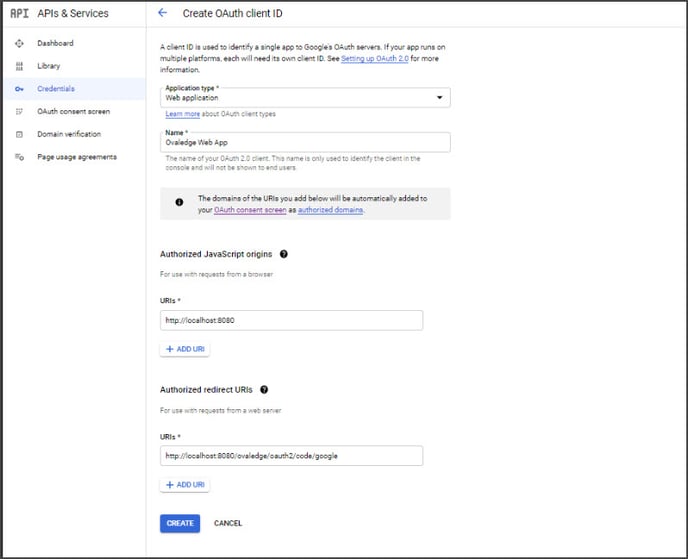Click the API logo in the header
This screenshot has width=688, height=559.
(19, 14)
